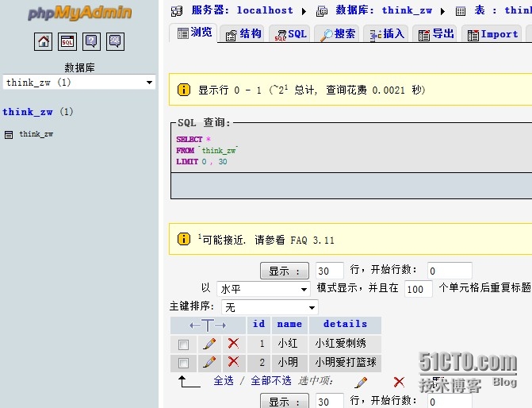
Task: Switch to the Import tab
Action: coord(492,34)
